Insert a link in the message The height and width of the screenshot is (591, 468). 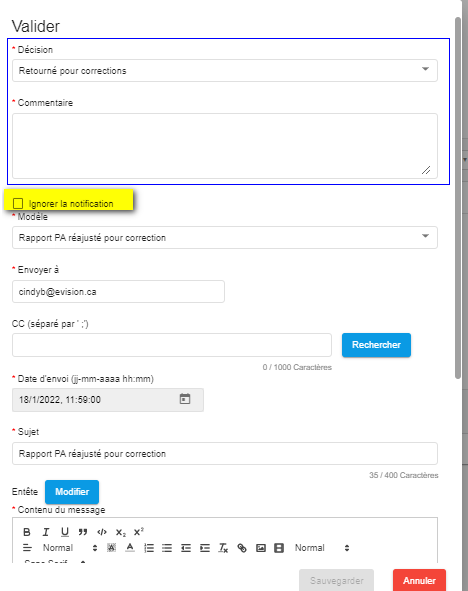point(242,548)
